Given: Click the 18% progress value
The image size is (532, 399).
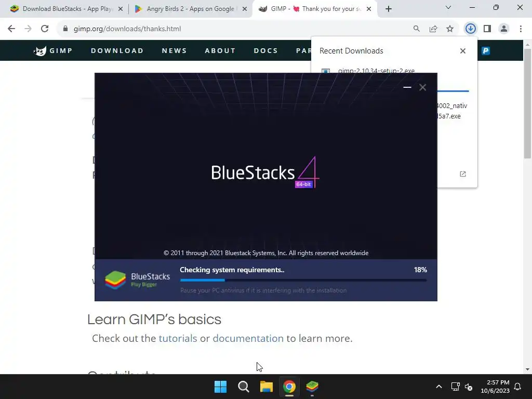Looking at the screenshot, I should (420, 270).
